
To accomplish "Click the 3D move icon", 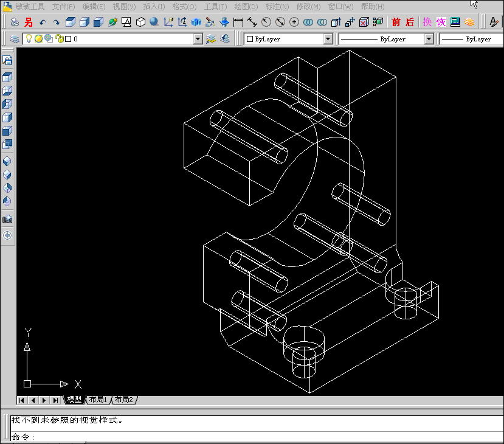I will (350, 22).
